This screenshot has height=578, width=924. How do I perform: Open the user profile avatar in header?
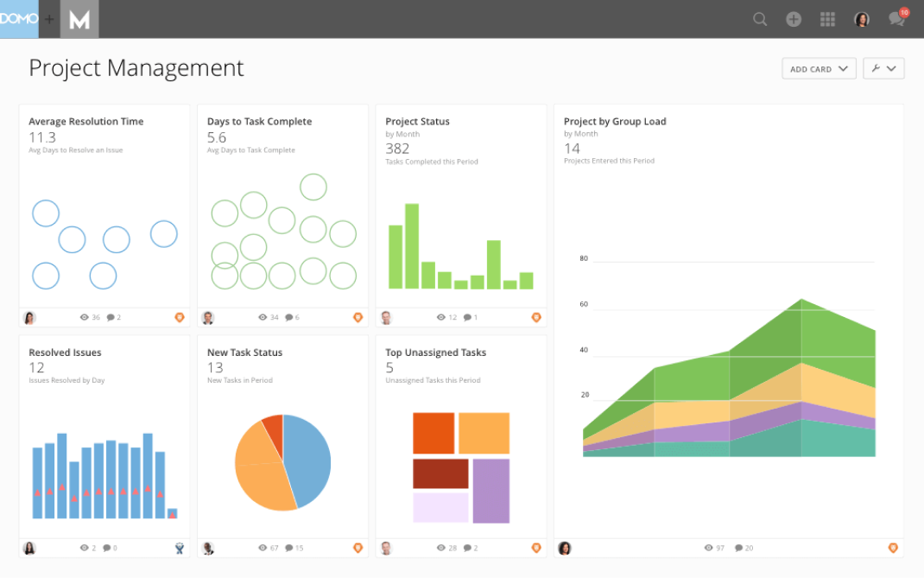tap(862, 20)
